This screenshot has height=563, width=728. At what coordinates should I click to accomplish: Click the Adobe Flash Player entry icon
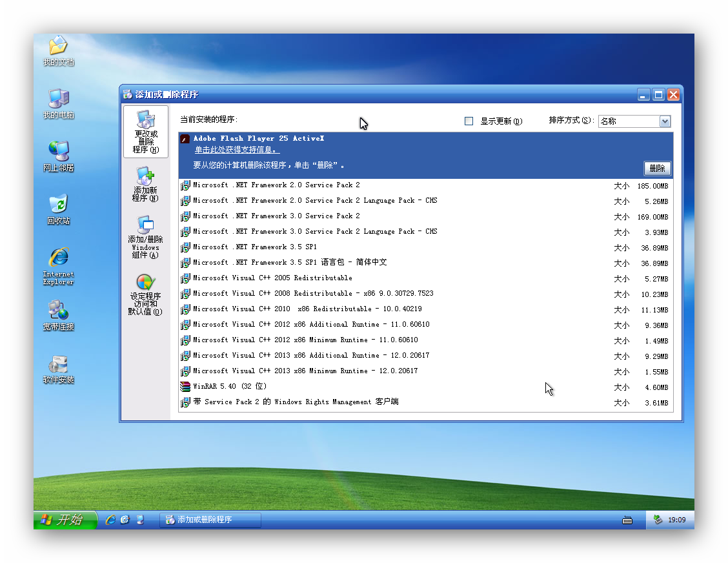point(185,139)
